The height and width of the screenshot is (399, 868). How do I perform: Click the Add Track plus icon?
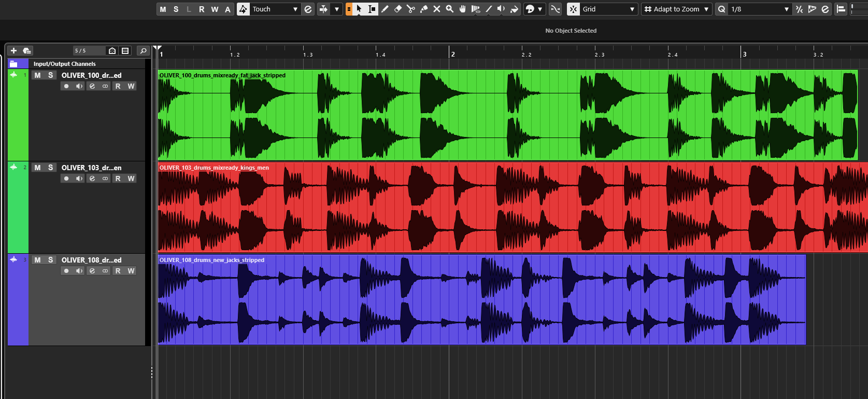14,50
